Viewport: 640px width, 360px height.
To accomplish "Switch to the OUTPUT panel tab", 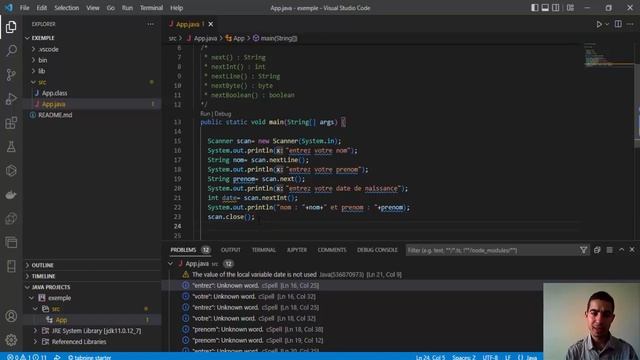I will [x=231, y=250].
